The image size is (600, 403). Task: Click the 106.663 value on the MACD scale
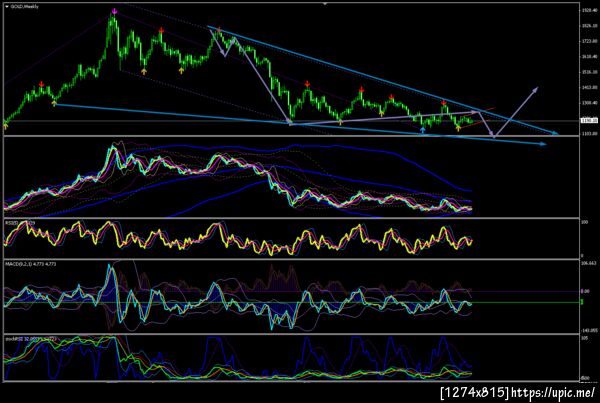pyautogui.click(x=589, y=263)
